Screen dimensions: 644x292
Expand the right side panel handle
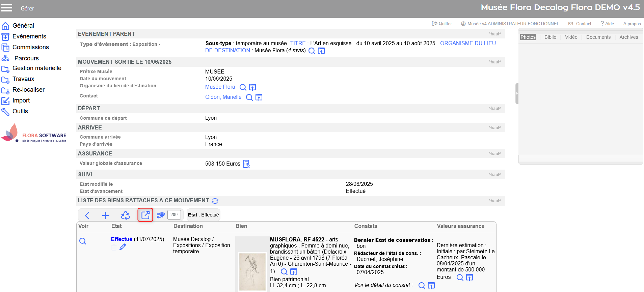(517, 93)
